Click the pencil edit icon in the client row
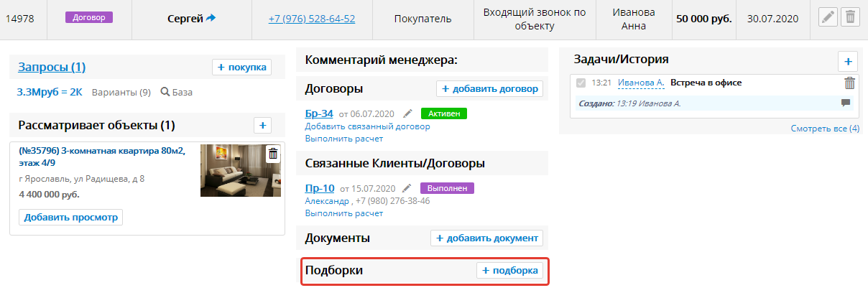The image size is (868, 293). pos(828,18)
